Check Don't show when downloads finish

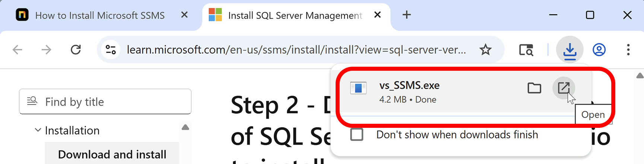click(357, 135)
